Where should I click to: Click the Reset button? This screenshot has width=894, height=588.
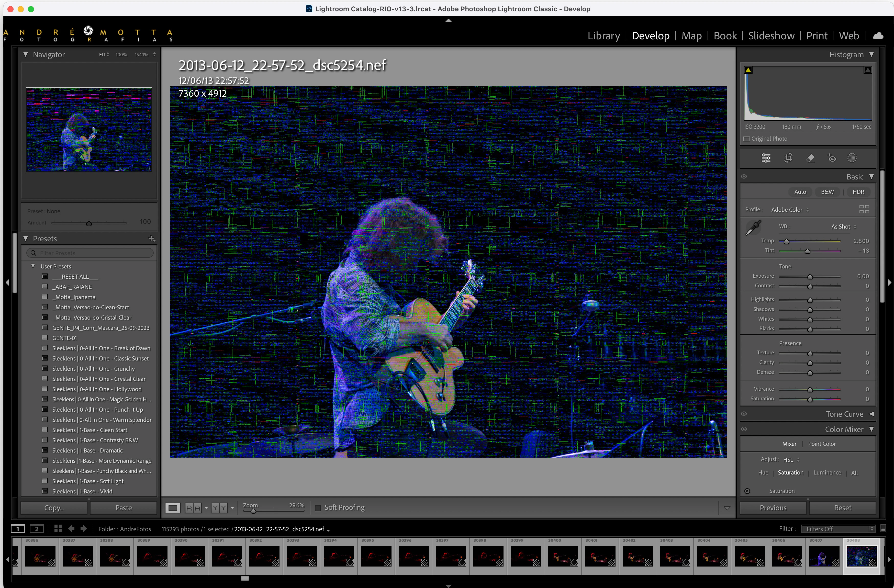(842, 508)
